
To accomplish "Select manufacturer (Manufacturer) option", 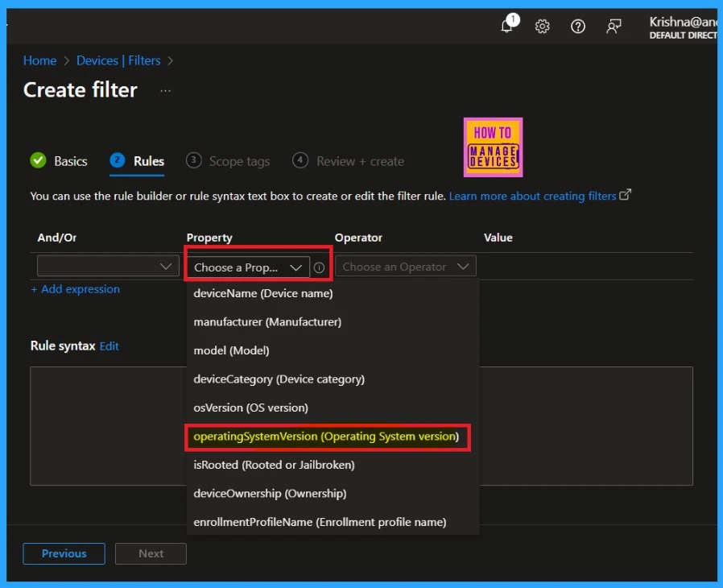I will coord(333,322).
